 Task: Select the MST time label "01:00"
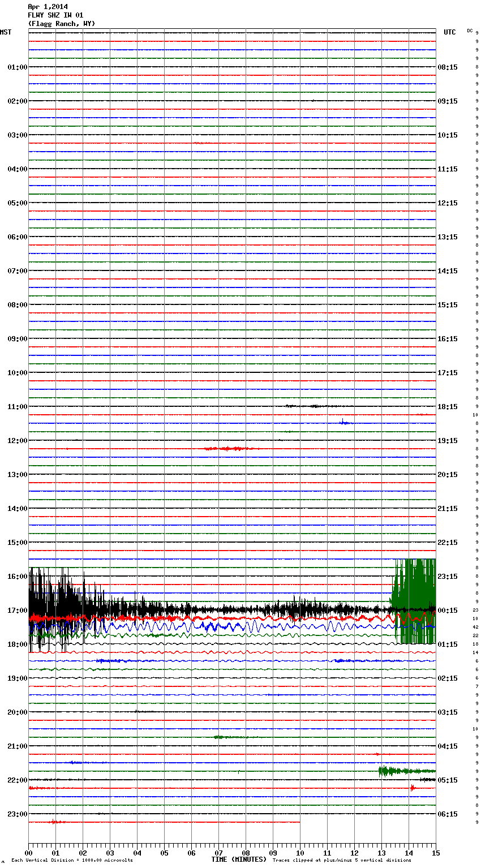point(17,67)
